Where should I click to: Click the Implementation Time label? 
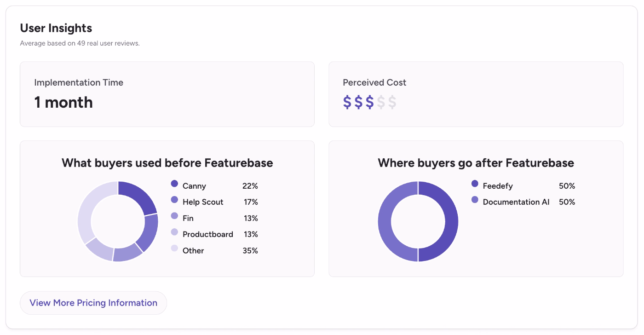click(x=79, y=82)
